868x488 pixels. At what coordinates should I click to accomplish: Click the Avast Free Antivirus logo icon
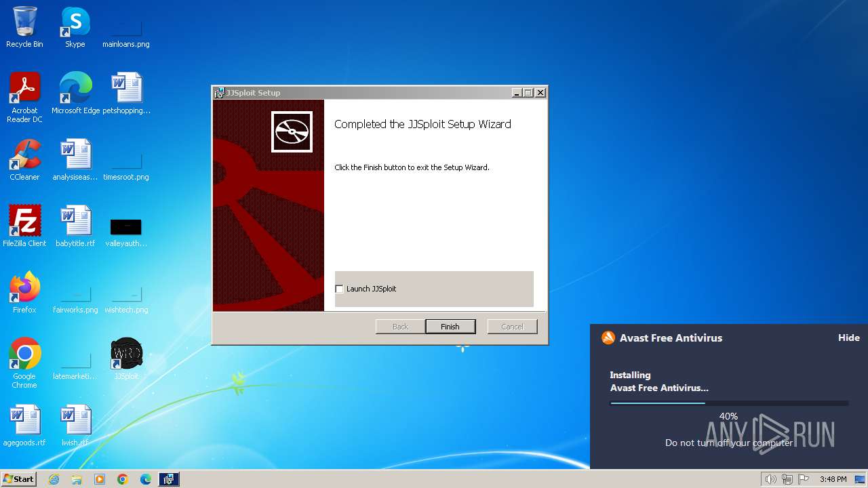608,338
